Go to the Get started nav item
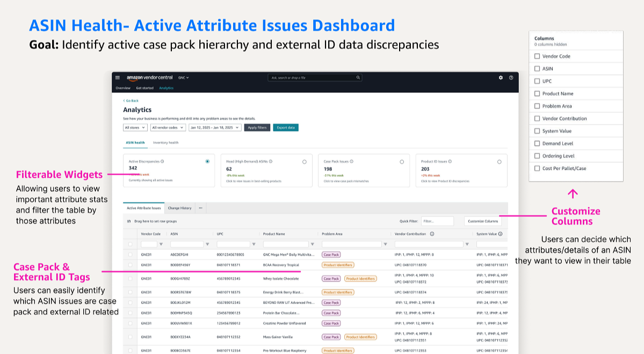Screen dimensions: 644x354 (144, 88)
